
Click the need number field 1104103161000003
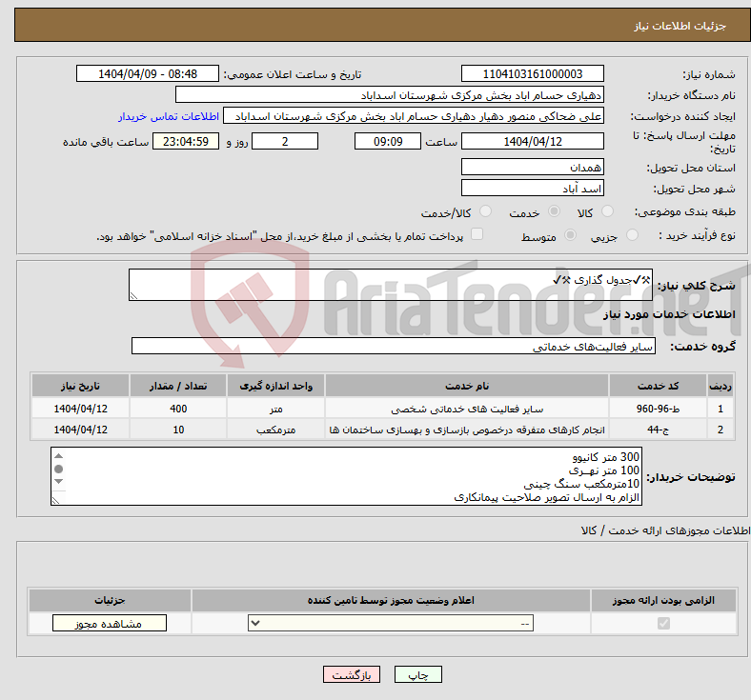[532, 73]
